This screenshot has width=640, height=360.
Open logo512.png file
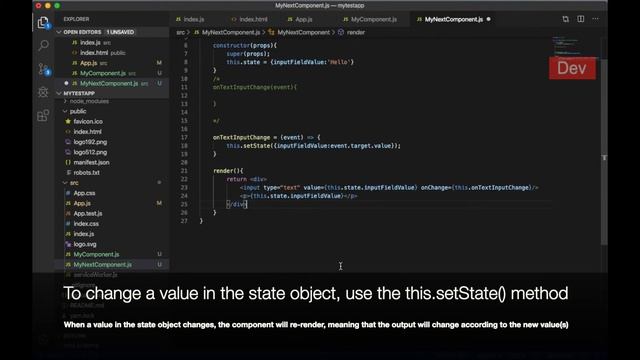[x=90, y=152]
